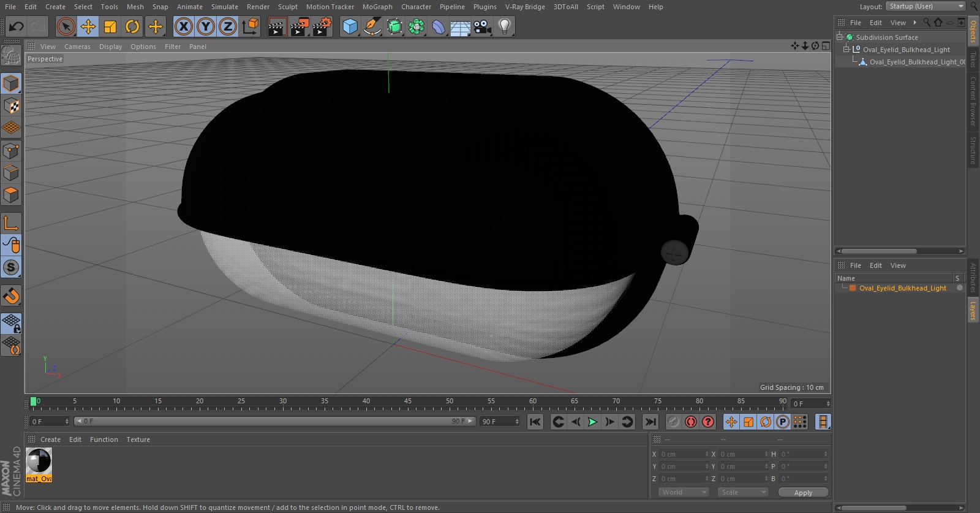Add a floor environment object

pyautogui.click(x=461, y=26)
